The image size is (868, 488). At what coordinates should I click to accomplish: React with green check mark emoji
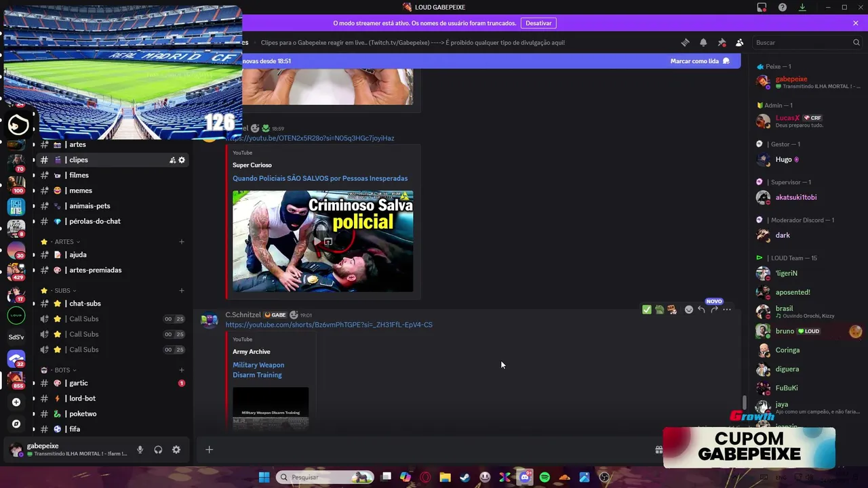click(x=647, y=310)
